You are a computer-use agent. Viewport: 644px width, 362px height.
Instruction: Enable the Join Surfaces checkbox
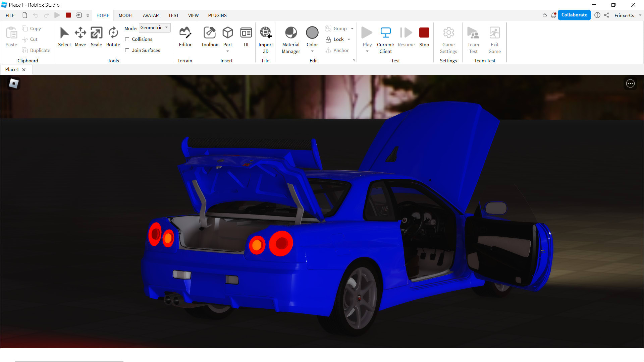127,50
